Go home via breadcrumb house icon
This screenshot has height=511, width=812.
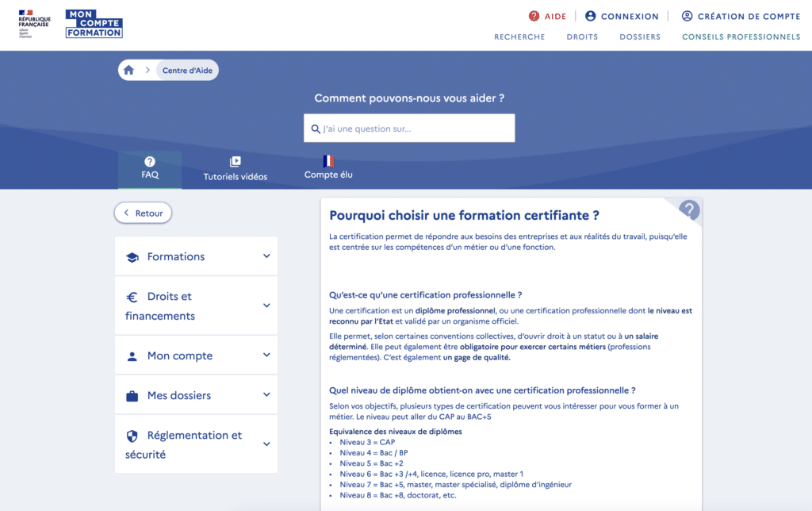pos(129,70)
